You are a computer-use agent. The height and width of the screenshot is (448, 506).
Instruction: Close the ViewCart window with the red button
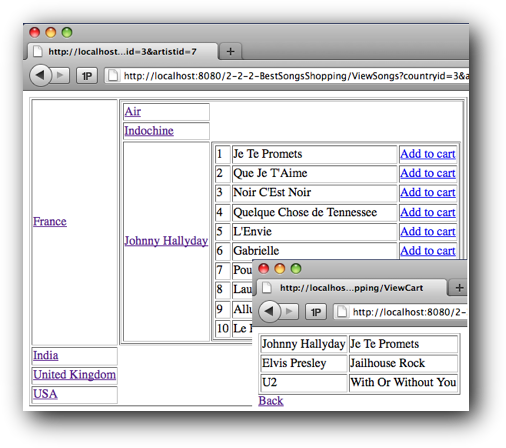click(x=264, y=269)
